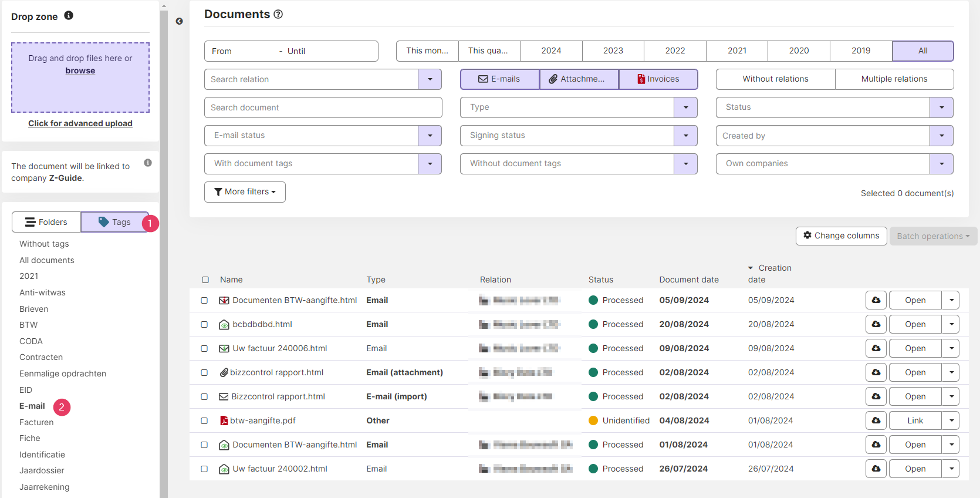Download btw-aangifte.pdf via cloud icon
Image resolution: width=980 pixels, height=498 pixels.
click(x=876, y=420)
